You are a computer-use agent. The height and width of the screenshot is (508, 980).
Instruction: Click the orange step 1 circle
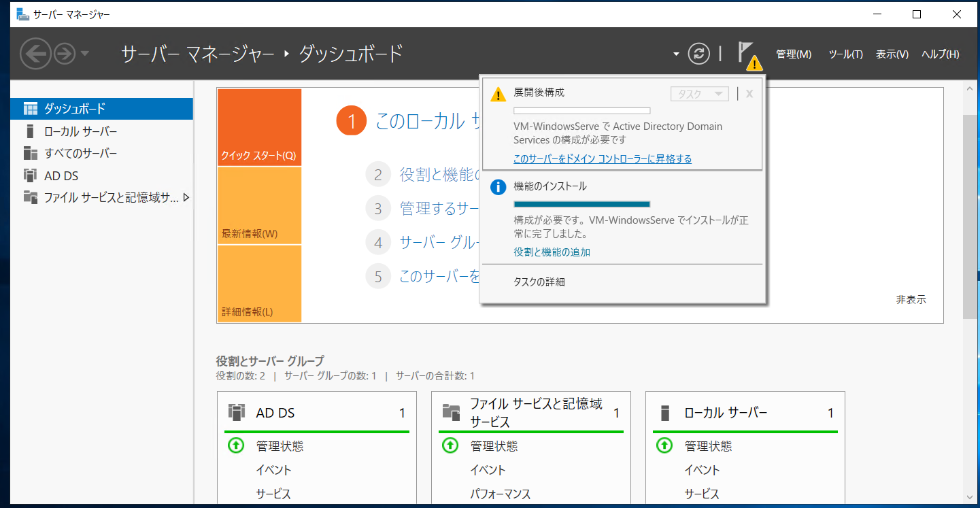[352, 122]
